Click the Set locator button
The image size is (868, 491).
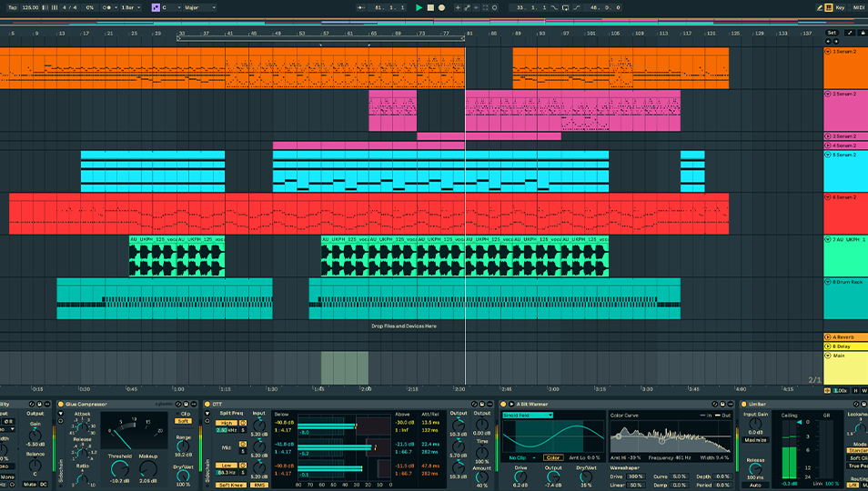click(x=831, y=33)
